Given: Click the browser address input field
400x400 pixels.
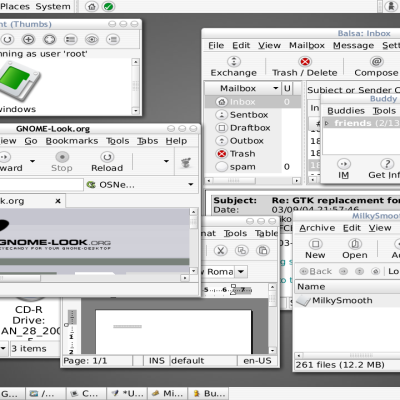Looking at the screenshot, I should pos(41,184).
